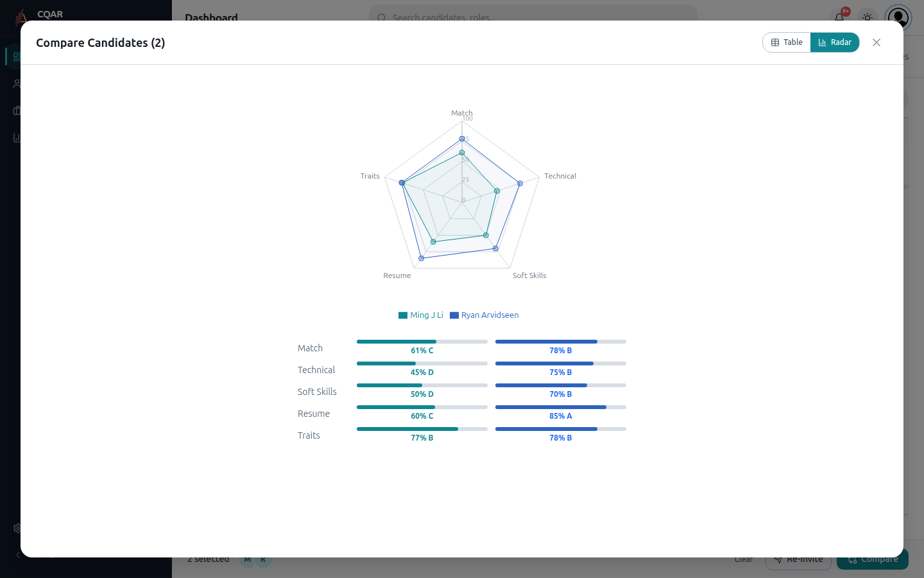
Task: Click the Compare Candidates (2) dialog title
Action: [x=101, y=43]
